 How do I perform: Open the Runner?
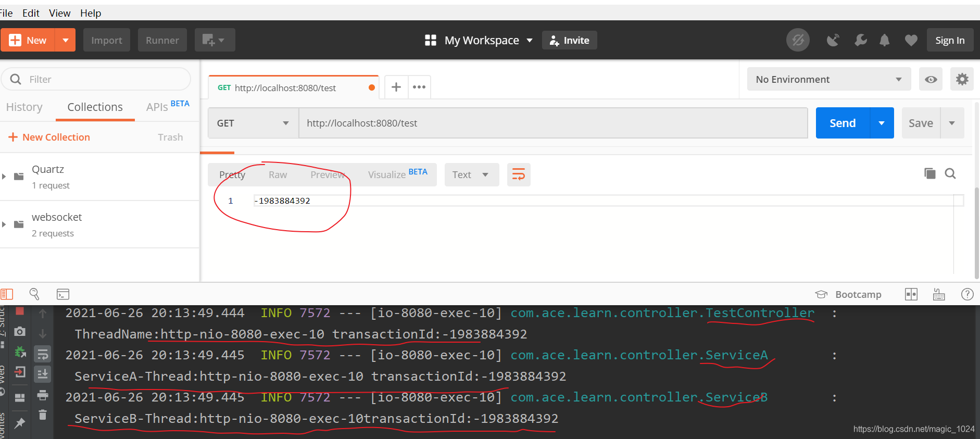(x=162, y=40)
